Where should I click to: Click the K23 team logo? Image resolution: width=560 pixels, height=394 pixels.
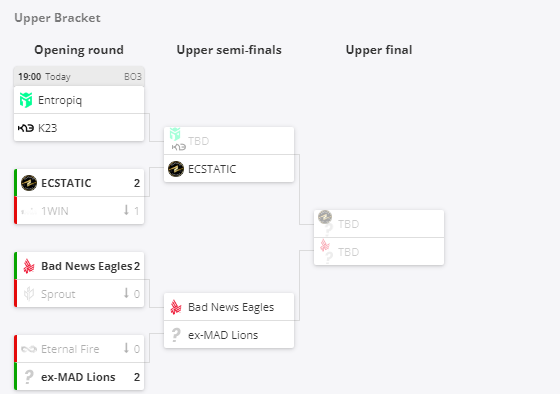point(26,128)
